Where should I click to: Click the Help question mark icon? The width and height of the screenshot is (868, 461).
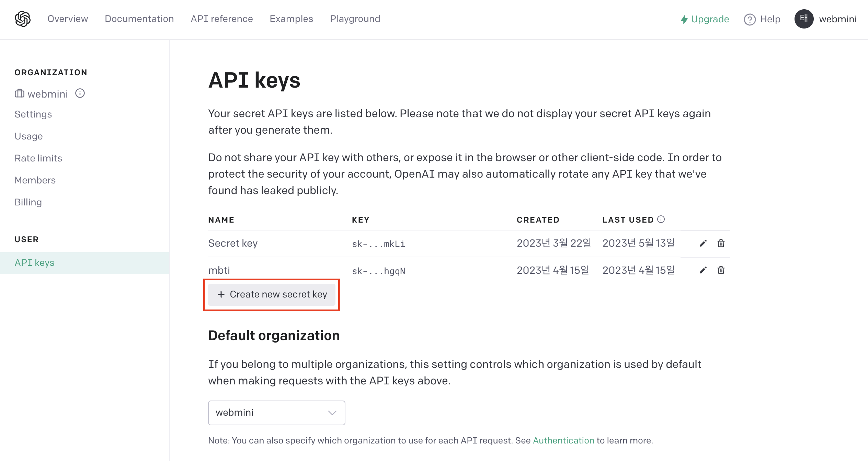[750, 19]
